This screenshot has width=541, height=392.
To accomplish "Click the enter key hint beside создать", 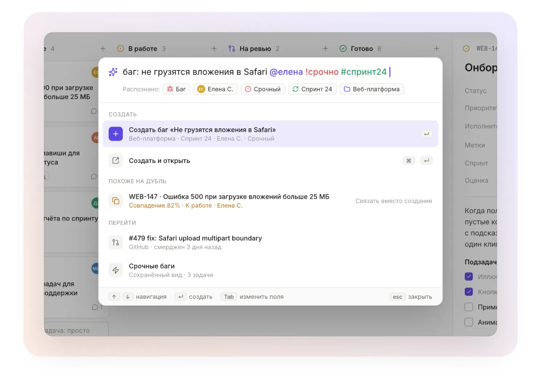I will point(180,297).
